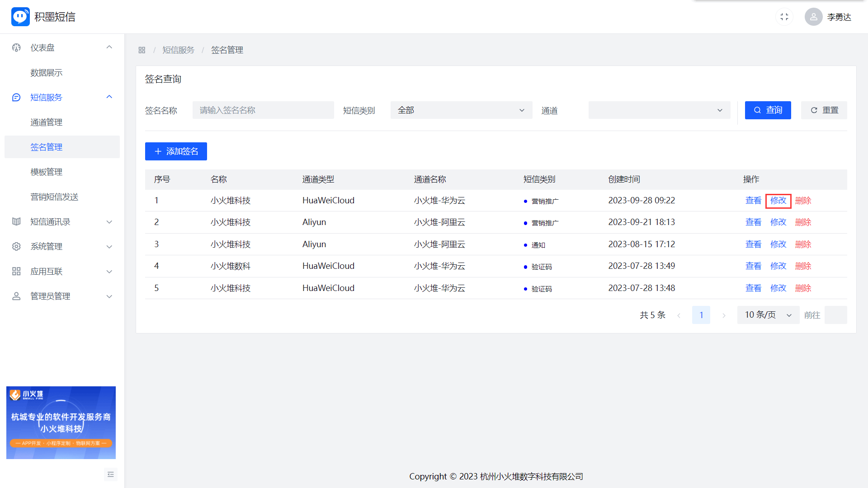Image resolution: width=868 pixels, height=488 pixels.
Task: Open 通道管理 in the sidebar
Action: (47, 122)
